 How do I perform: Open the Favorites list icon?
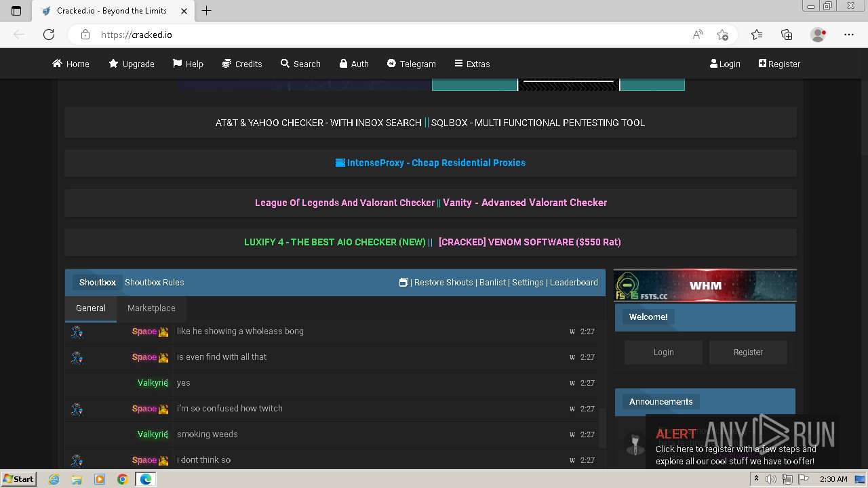[757, 35]
